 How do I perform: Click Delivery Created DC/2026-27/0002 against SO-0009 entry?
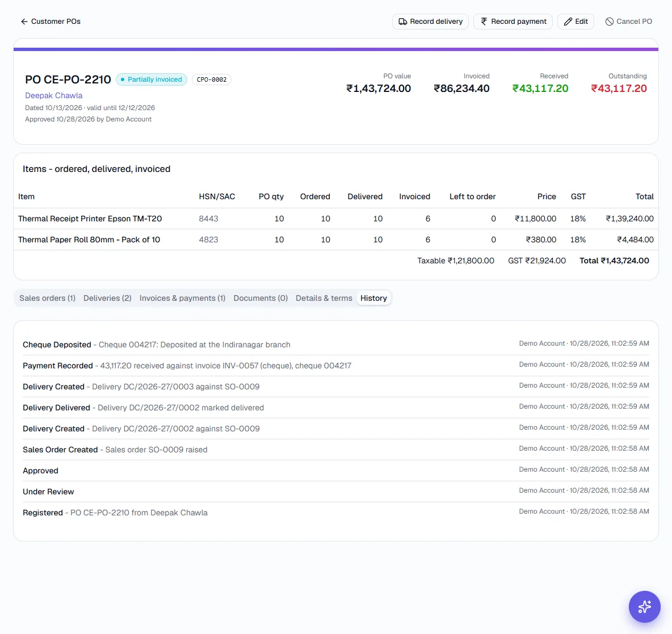tap(335, 429)
